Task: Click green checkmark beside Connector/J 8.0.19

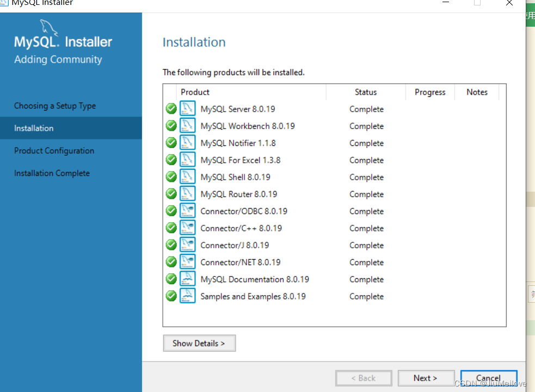Action: (171, 245)
